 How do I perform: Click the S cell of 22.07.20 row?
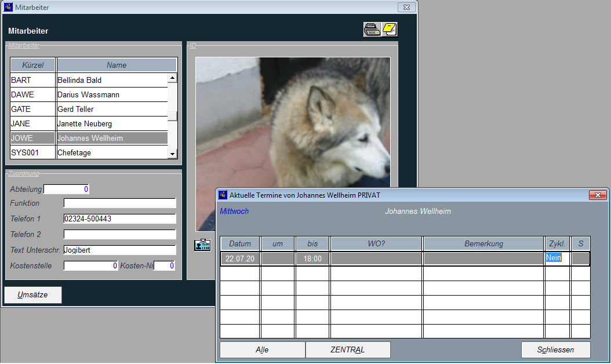[x=581, y=259]
